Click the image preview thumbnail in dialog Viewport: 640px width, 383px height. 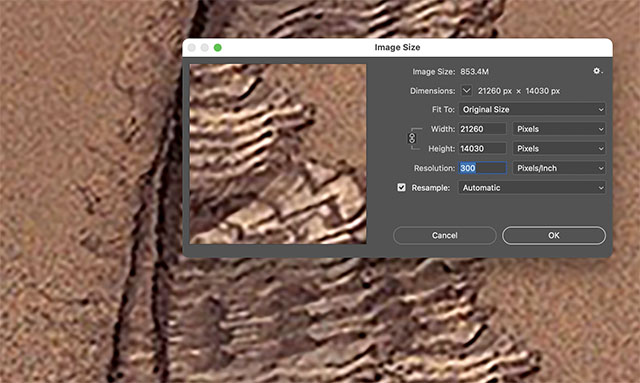tap(278, 154)
